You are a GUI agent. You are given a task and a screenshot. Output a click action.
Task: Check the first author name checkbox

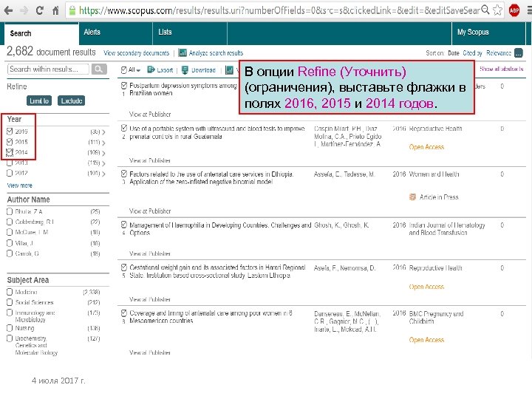click(x=10, y=211)
